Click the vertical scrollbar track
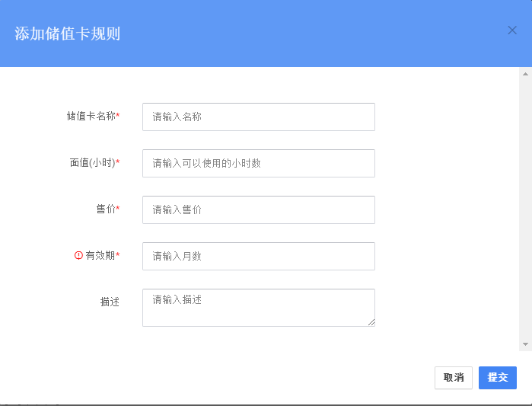Screen dimensions: 532x406 (x=525, y=209)
